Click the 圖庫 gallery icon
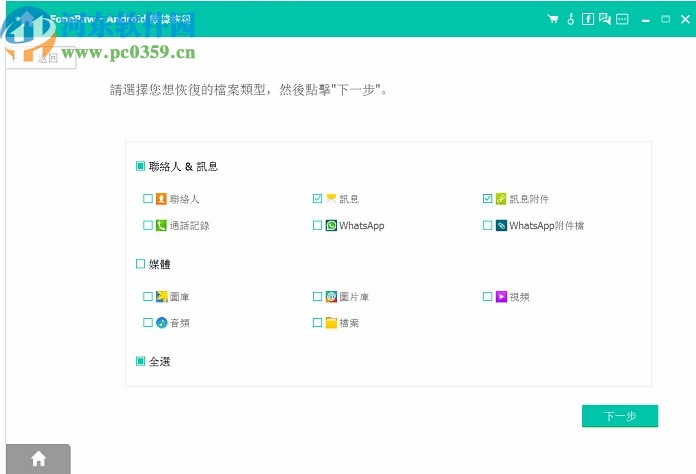The height and width of the screenshot is (474, 696). tap(162, 296)
